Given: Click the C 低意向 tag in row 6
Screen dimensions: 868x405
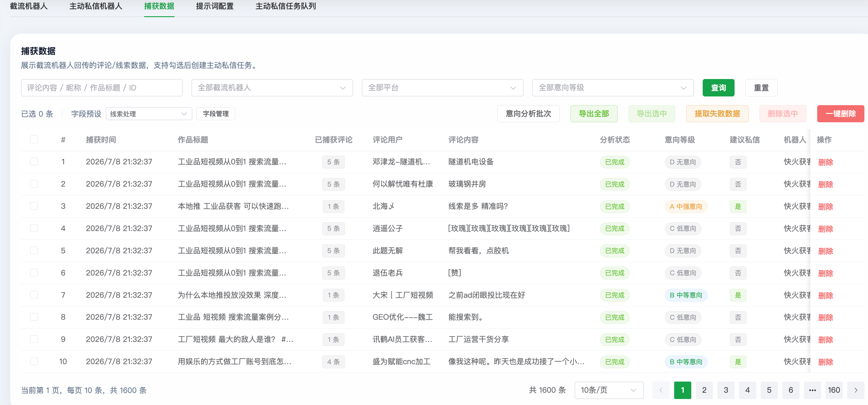Looking at the screenshot, I should 683,273.
